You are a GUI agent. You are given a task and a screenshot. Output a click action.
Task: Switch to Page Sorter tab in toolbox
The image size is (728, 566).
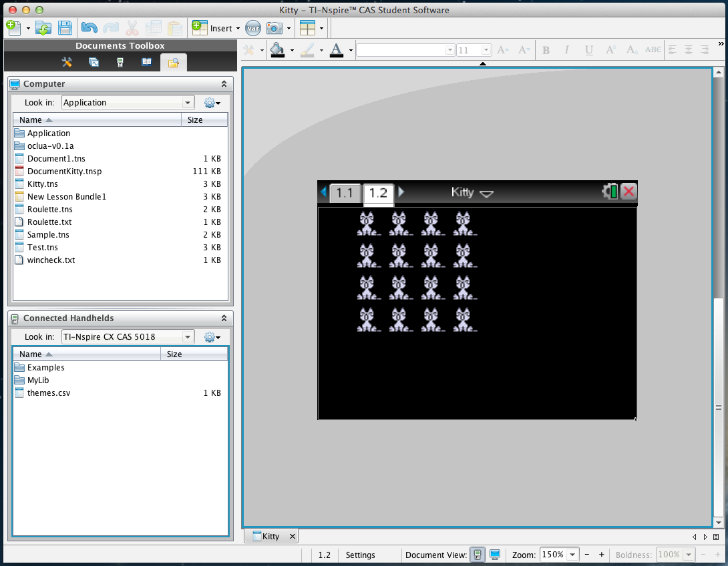click(x=94, y=62)
